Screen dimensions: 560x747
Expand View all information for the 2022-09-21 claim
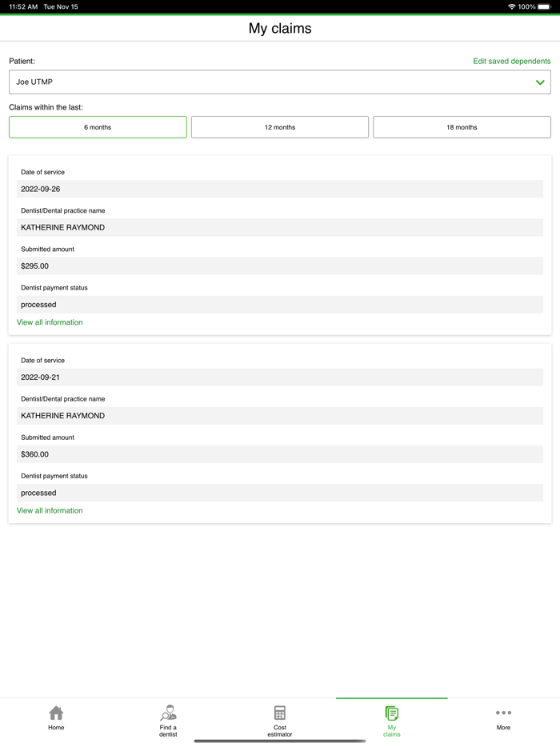[x=50, y=510]
